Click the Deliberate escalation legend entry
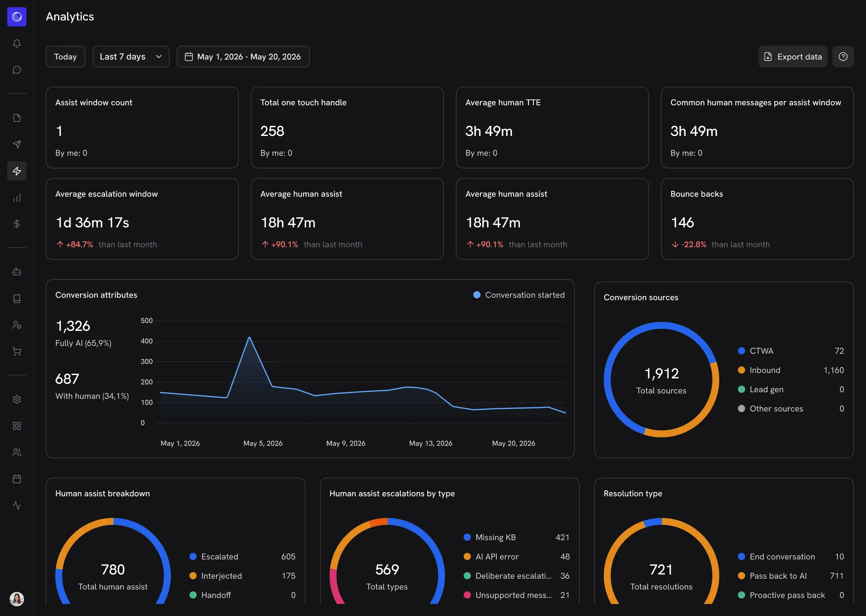 [x=516, y=576]
